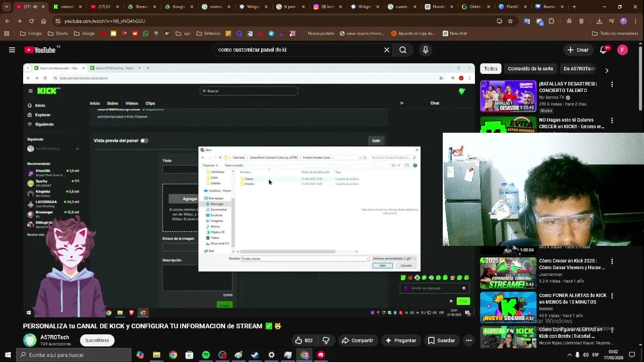
Task: Open the WhatsApp bookmark icon
Action: click(145, 34)
